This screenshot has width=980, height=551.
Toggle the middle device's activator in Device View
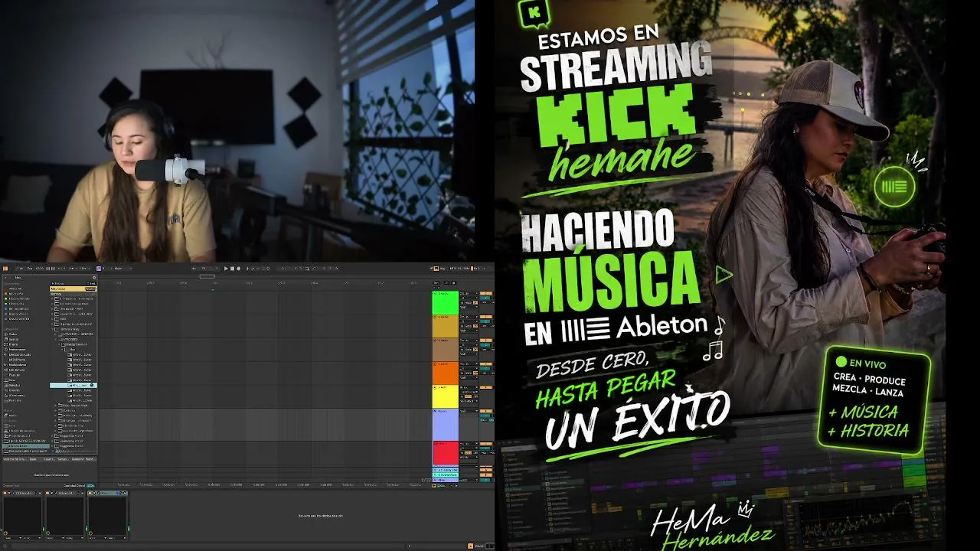[x=48, y=493]
